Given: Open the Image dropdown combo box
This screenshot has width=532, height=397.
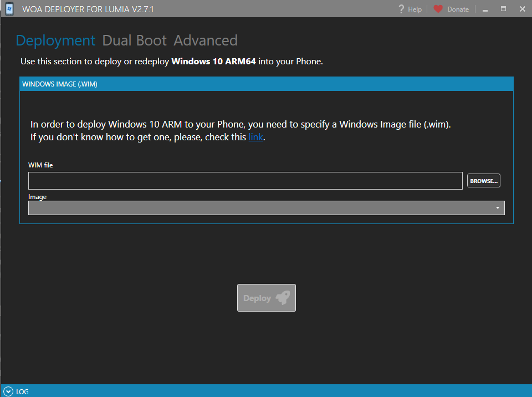Looking at the screenshot, I should click(267, 208).
